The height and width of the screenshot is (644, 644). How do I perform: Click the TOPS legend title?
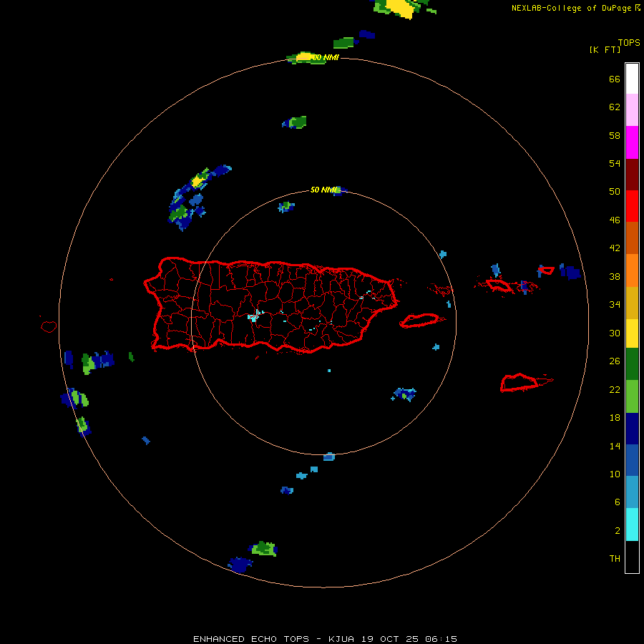click(629, 42)
